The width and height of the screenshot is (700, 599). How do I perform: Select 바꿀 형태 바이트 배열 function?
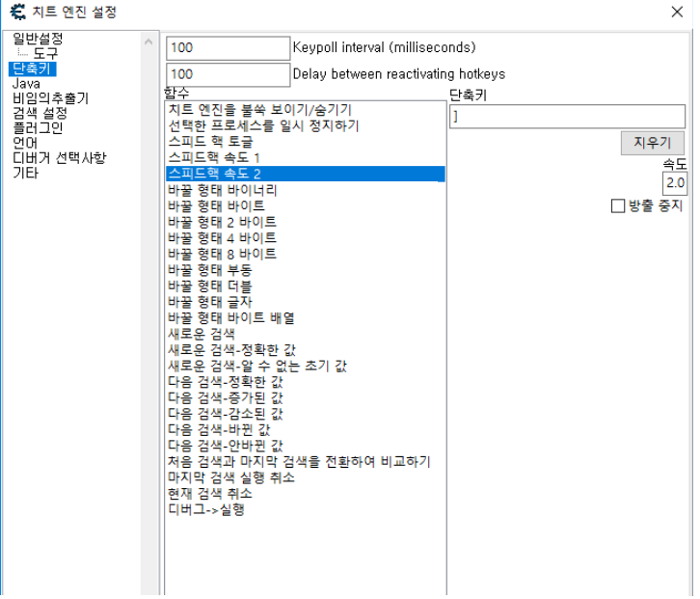[x=308, y=320]
